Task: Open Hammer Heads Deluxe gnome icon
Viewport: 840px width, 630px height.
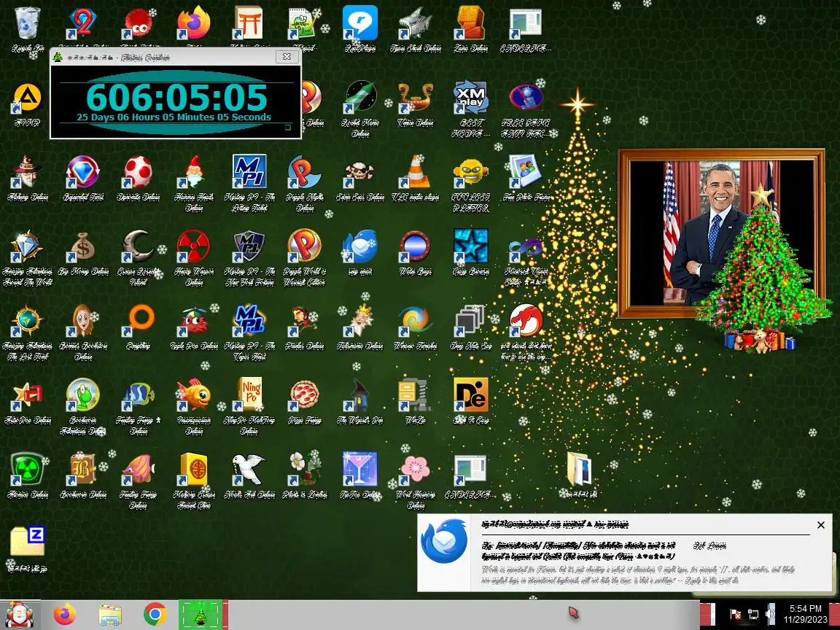Action: (193, 173)
